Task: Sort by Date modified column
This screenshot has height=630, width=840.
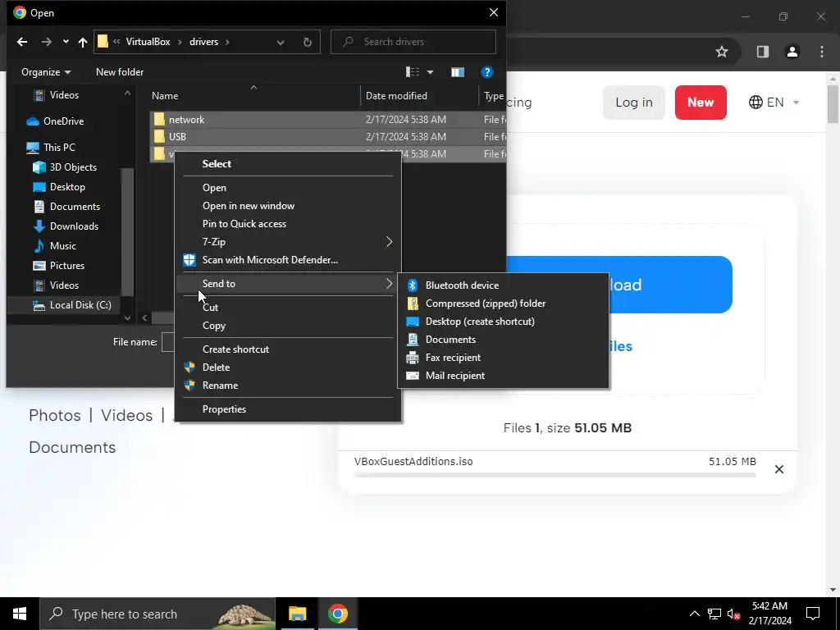Action: [396, 96]
